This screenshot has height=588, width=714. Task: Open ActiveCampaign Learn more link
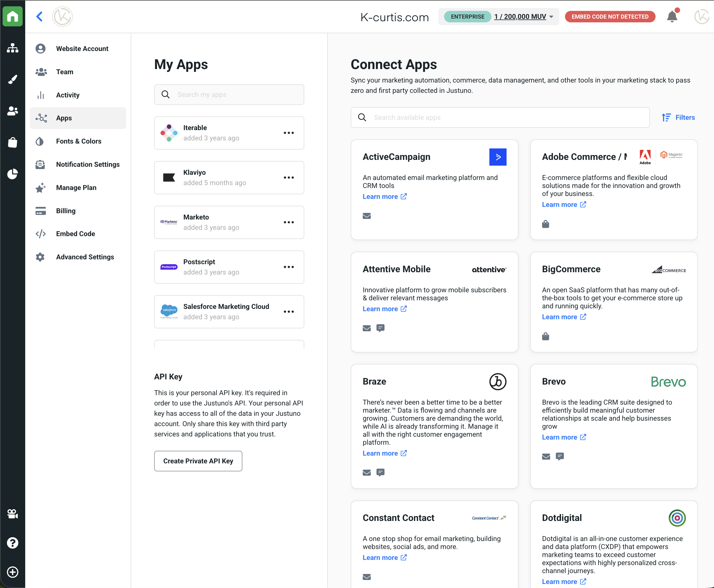click(385, 197)
